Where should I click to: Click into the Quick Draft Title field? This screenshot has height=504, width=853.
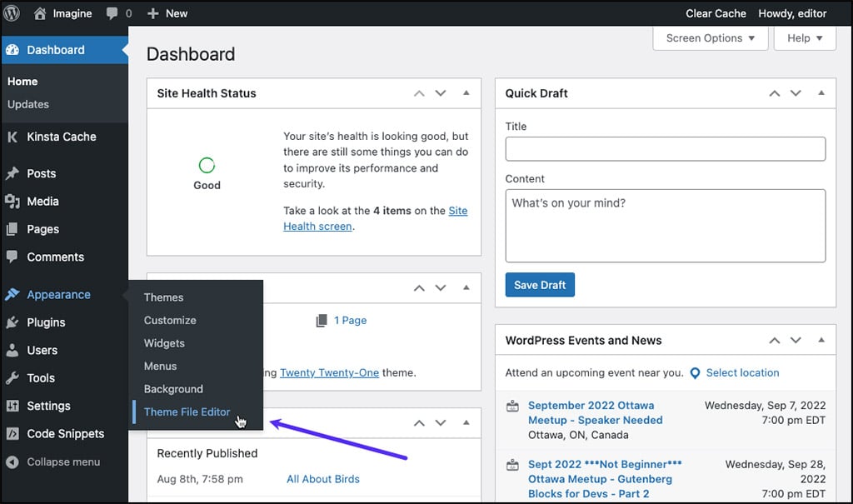665,149
